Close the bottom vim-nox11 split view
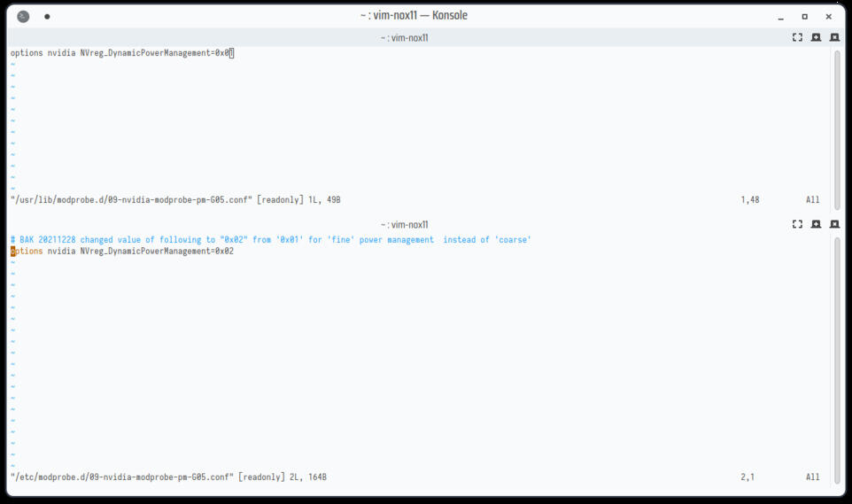This screenshot has width=852, height=504. (834, 224)
